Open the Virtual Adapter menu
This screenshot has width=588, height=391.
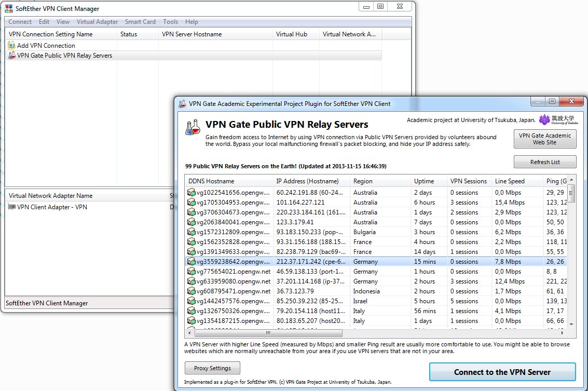pyautogui.click(x=97, y=22)
